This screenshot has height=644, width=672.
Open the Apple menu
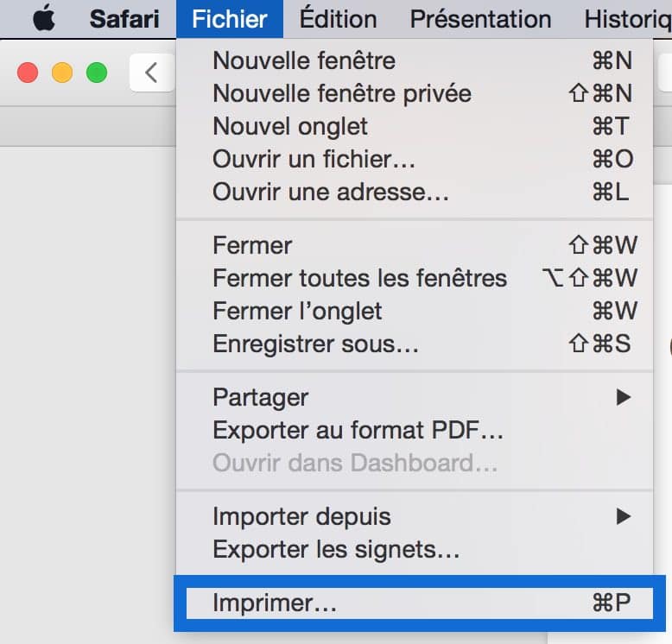point(44,19)
